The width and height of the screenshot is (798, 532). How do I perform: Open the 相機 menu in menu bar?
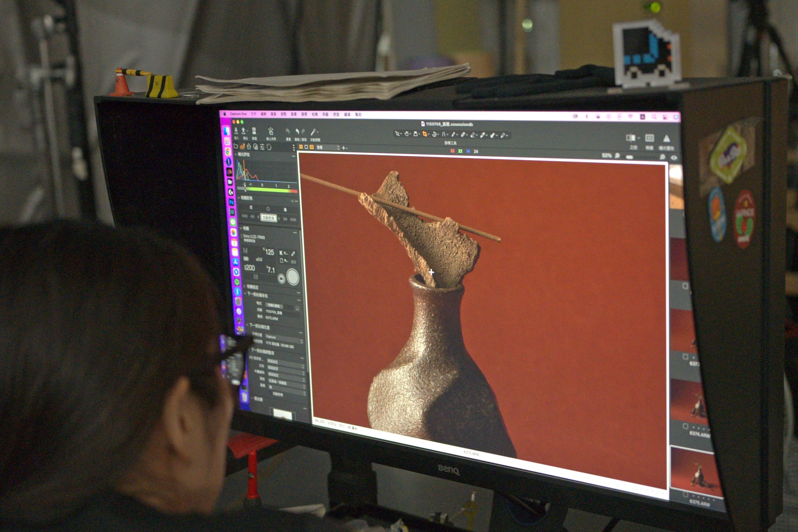coord(314,114)
